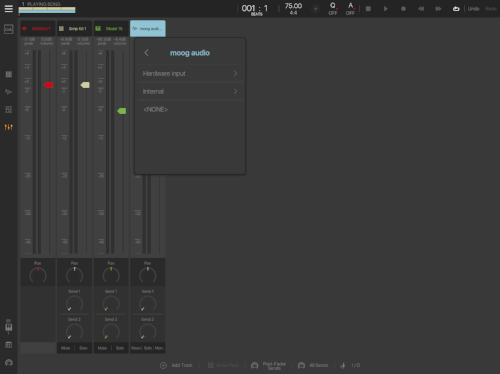This screenshot has height=374, width=500.
Task: Solo the Simp Kit 1 track
Action: pyautogui.click(x=83, y=348)
